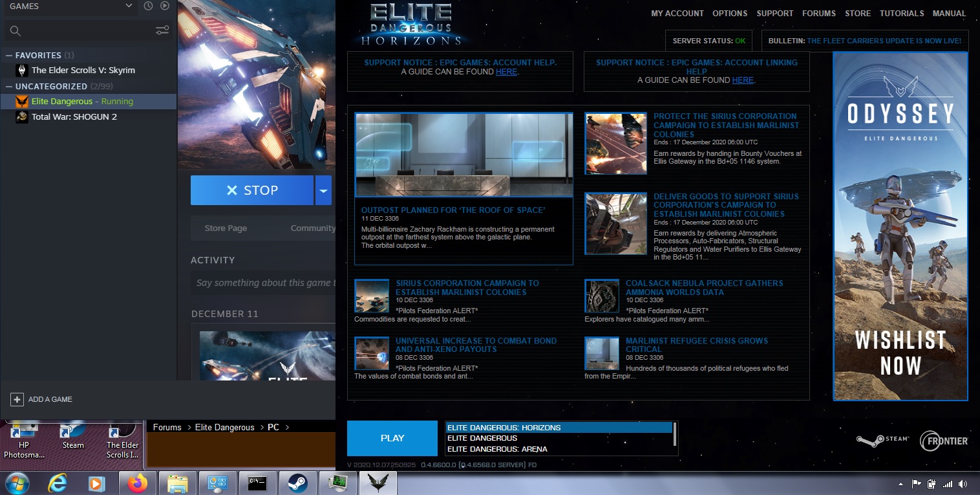Screen dimensions: 980x495
Task: Open Universal Increase to Combat Bond headline
Action: [476, 345]
